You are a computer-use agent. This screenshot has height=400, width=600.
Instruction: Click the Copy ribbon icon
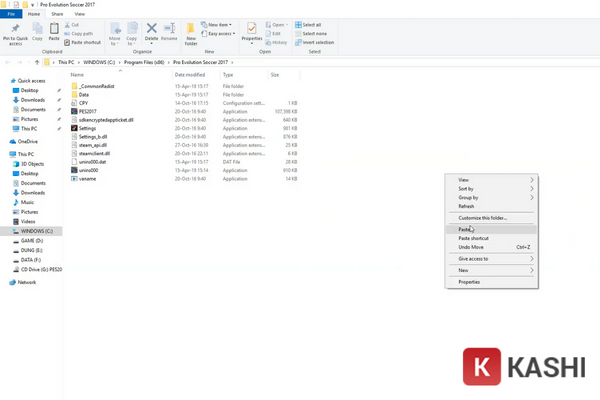pyautogui.click(x=38, y=28)
